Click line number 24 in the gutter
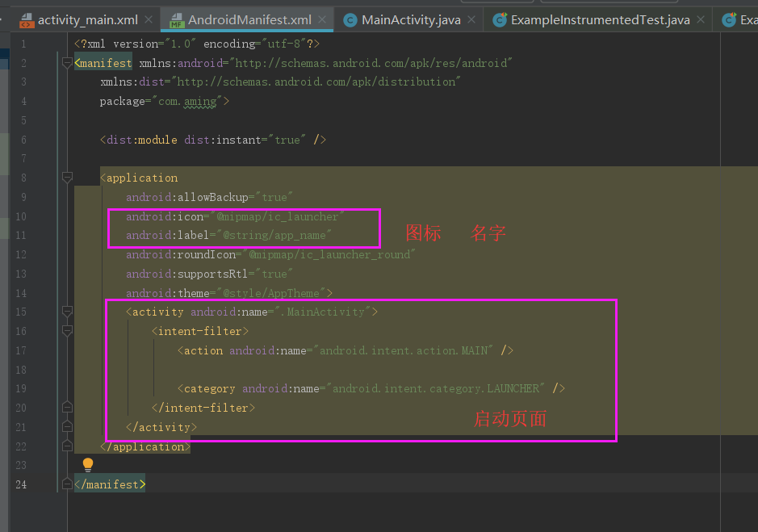758x532 pixels. 21,484
